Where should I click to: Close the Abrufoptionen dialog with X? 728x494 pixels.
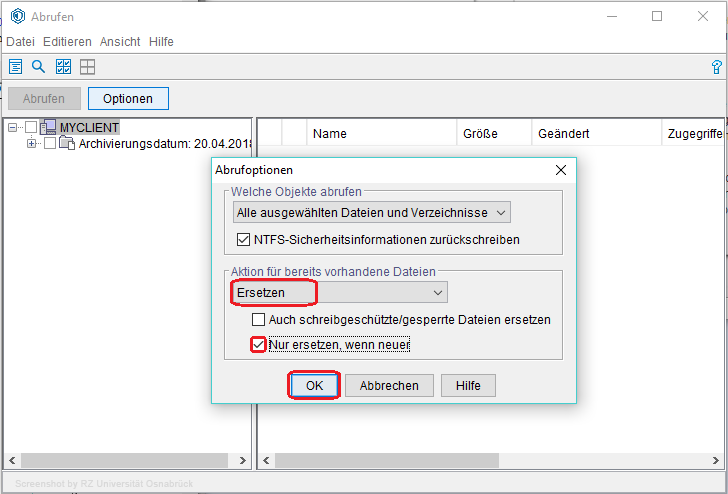pos(561,170)
